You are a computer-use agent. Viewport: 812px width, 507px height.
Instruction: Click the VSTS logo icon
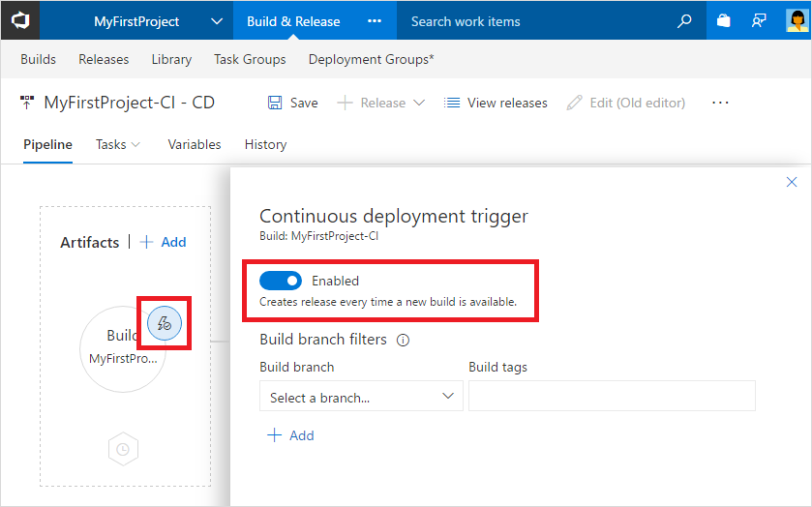(x=19, y=20)
